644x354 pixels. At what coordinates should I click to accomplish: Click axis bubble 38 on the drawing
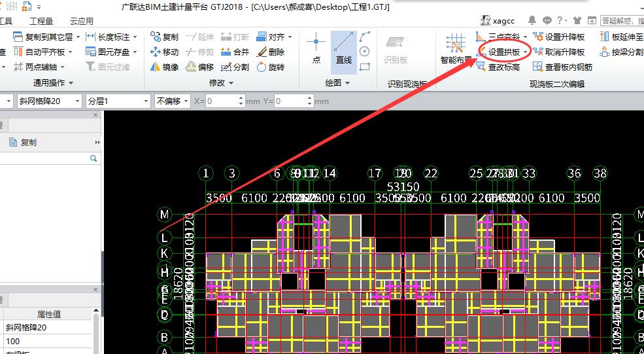tap(600, 173)
